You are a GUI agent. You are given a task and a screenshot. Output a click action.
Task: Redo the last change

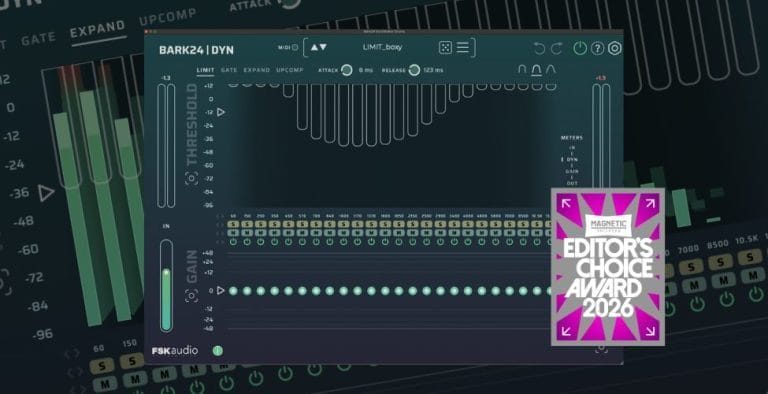click(557, 48)
